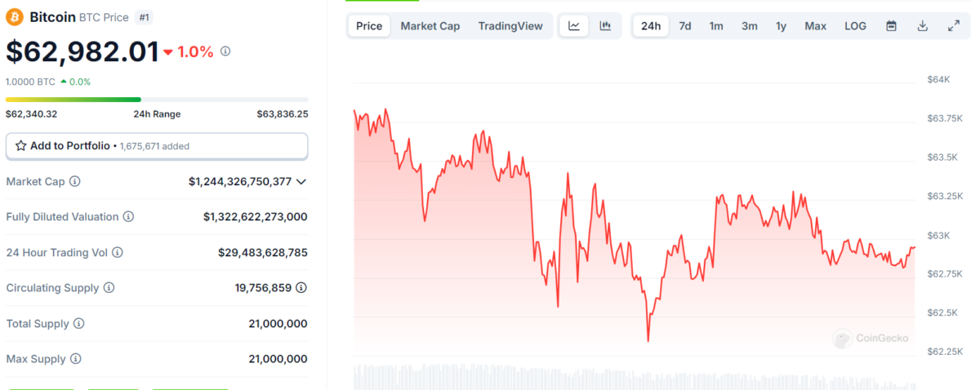980x390 pixels.
Task: Open the calendar date range picker
Action: pyautogui.click(x=892, y=26)
